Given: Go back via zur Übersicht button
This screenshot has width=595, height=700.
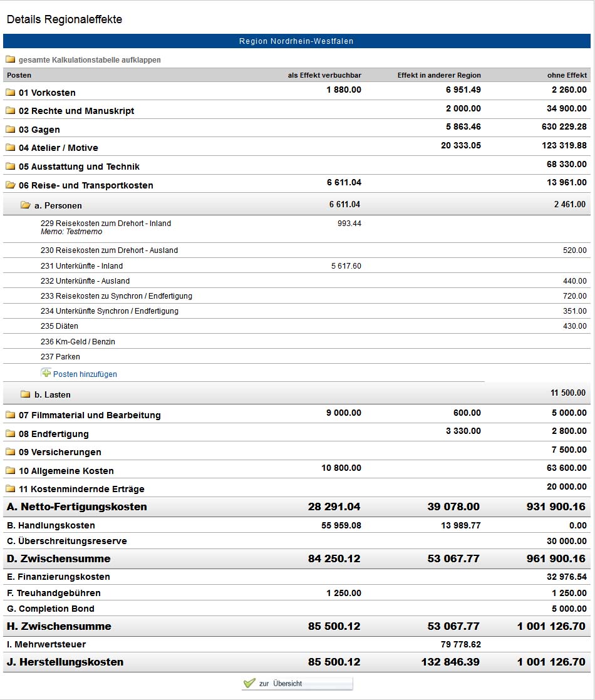Looking at the screenshot, I should 297,684.
